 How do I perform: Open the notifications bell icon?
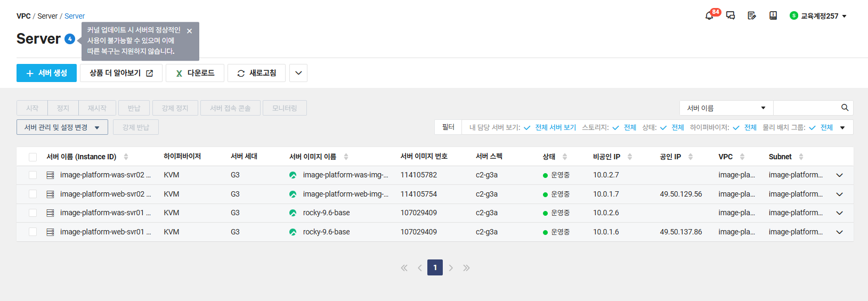(x=709, y=16)
